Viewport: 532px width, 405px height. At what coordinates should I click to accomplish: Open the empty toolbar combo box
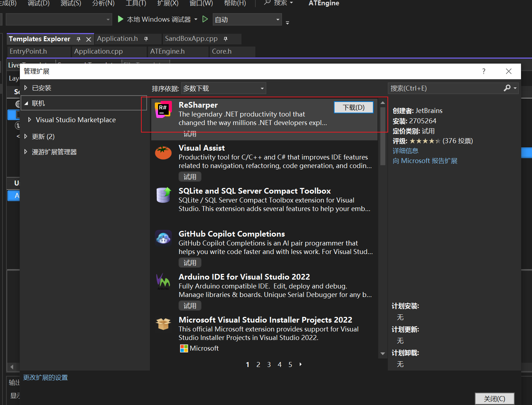(x=59, y=20)
